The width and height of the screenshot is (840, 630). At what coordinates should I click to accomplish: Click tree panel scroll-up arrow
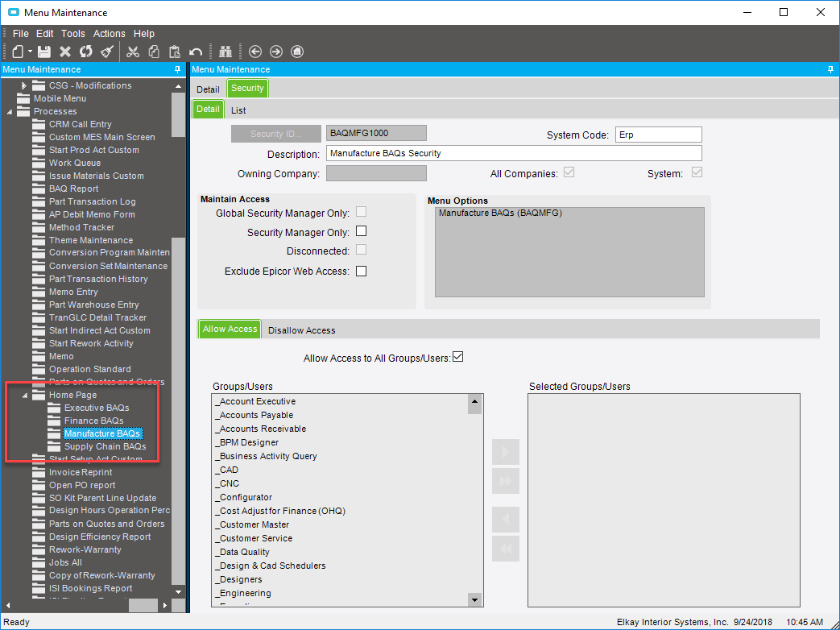coord(179,85)
